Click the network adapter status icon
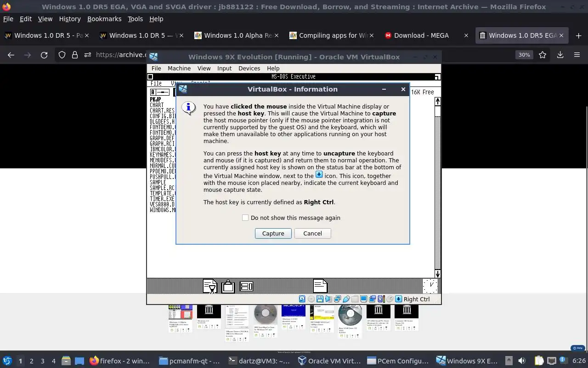Screen dimensions: 588x368 [x=337, y=299]
